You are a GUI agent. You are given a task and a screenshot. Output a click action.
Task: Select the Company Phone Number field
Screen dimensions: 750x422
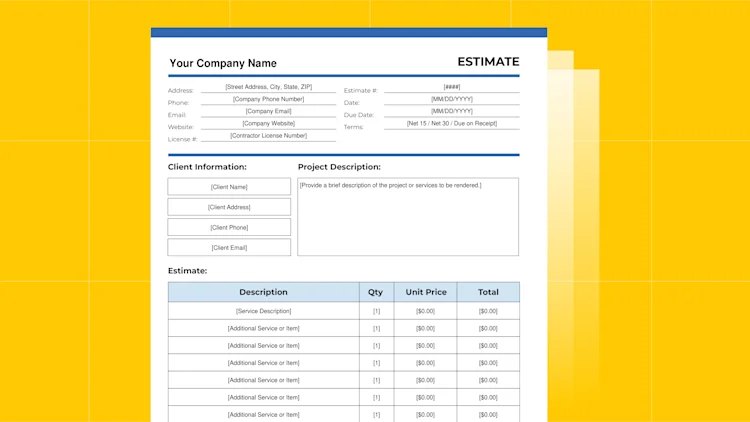coord(268,99)
